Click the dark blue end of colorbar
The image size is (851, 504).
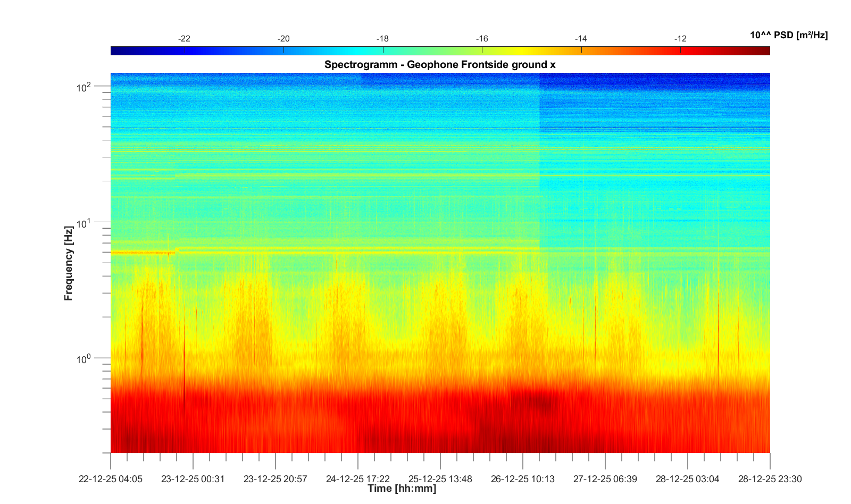click(x=116, y=51)
